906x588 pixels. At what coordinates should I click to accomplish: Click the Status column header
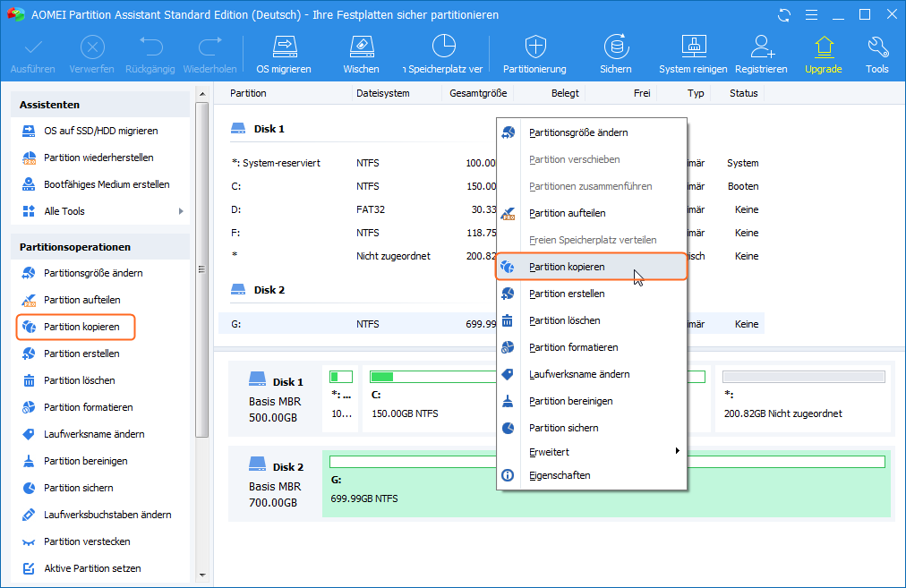coord(743,93)
